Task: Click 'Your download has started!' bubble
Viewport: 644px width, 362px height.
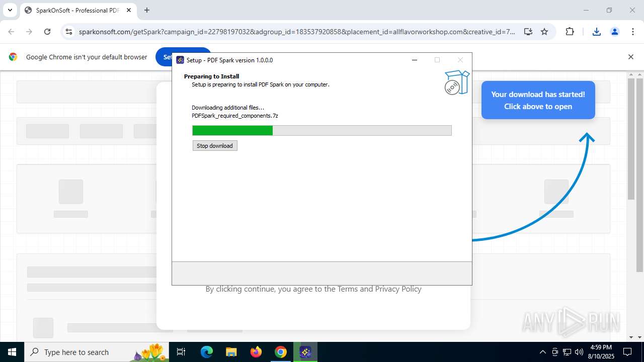Action: (538, 100)
